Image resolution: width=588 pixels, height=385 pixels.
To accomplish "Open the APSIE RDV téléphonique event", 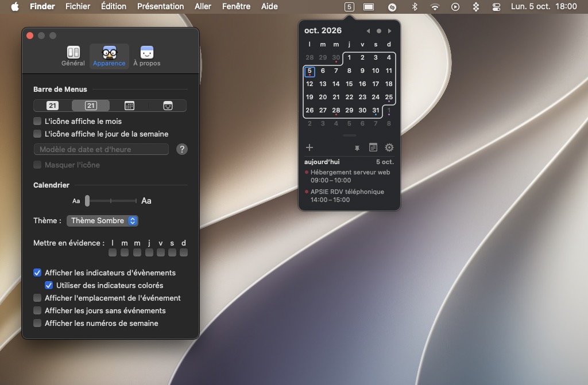I will 350,196.
